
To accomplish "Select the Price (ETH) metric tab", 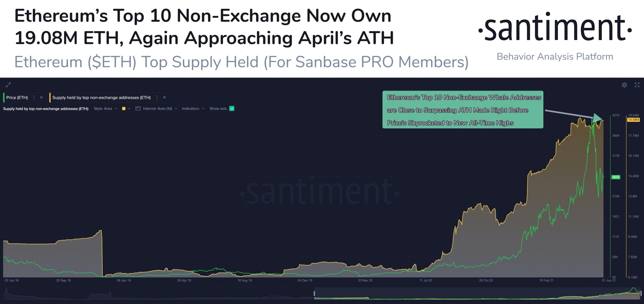I will (x=17, y=98).
